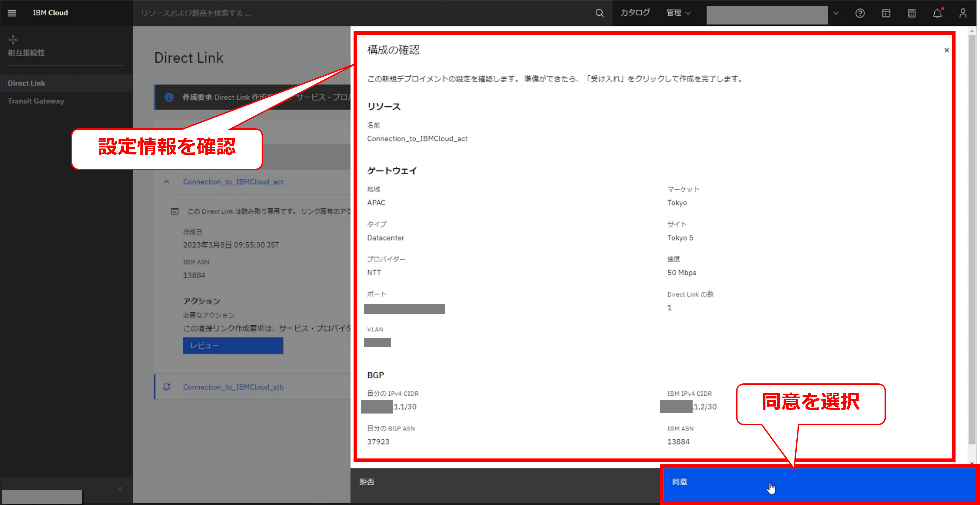The image size is (980, 505).
Task: Open the user profile avatar icon
Action: [963, 13]
